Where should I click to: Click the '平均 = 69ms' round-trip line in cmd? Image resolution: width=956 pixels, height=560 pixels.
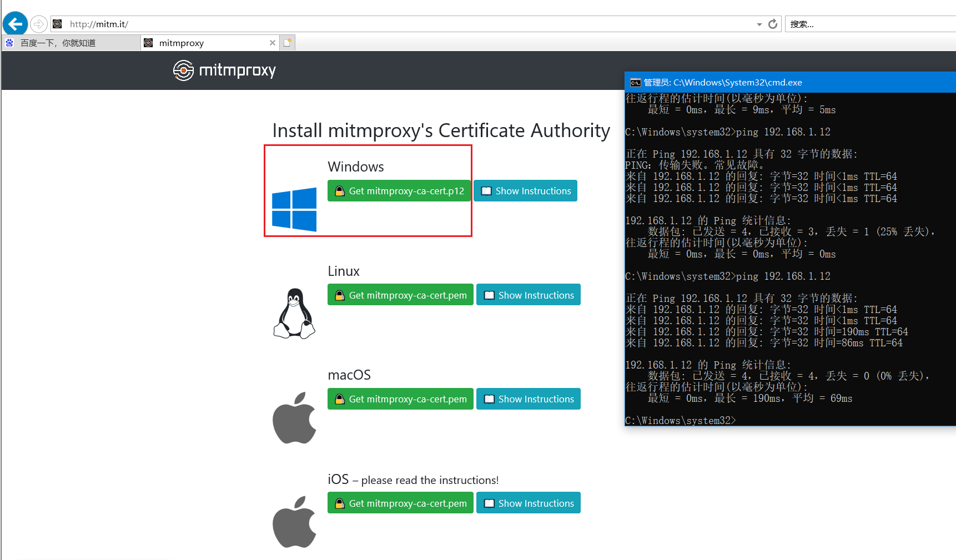tap(750, 398)
